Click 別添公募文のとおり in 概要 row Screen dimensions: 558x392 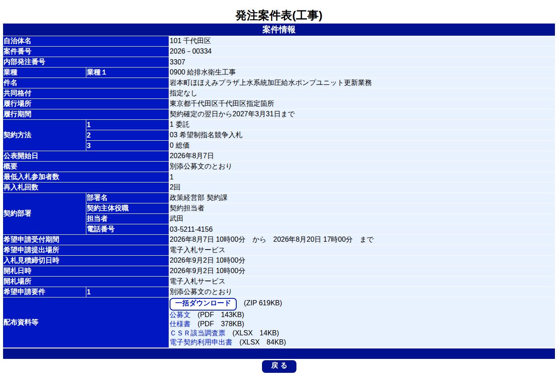[201, 166]
